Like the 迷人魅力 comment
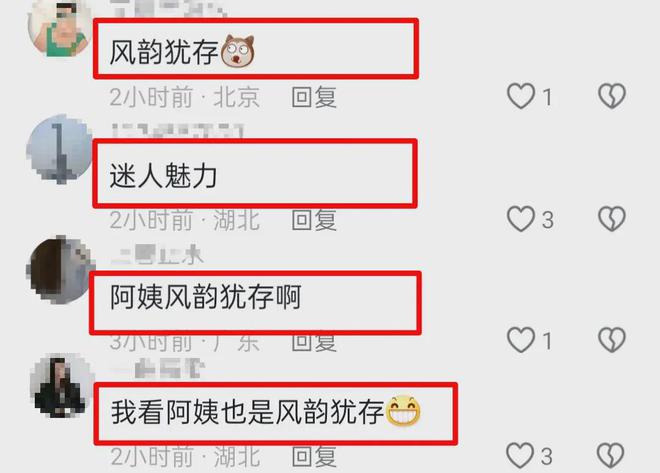 pos(521,219)
